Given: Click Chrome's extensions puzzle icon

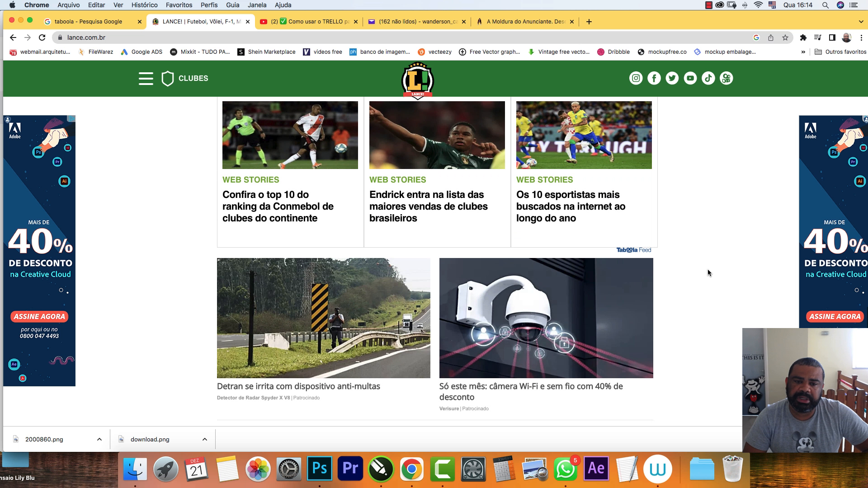Looking at the screenshot, I should pyautogui.click(x=804, y=38).
